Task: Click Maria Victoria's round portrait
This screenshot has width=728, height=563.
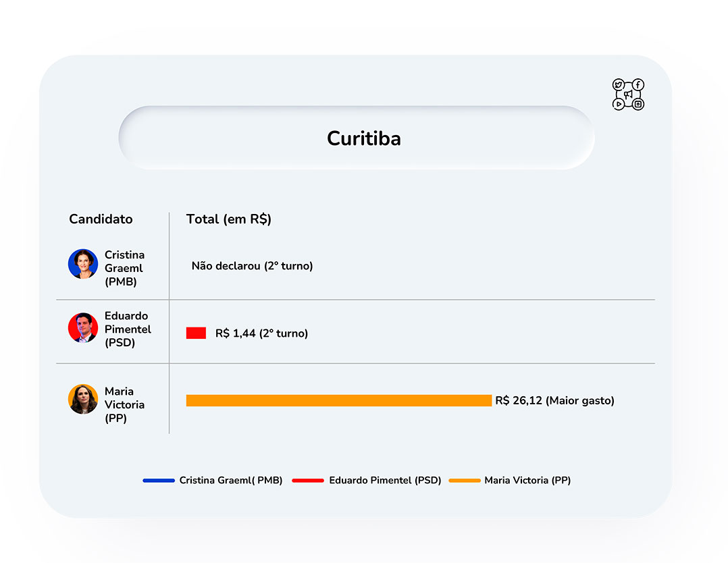Action: click(x=83, y=399)
